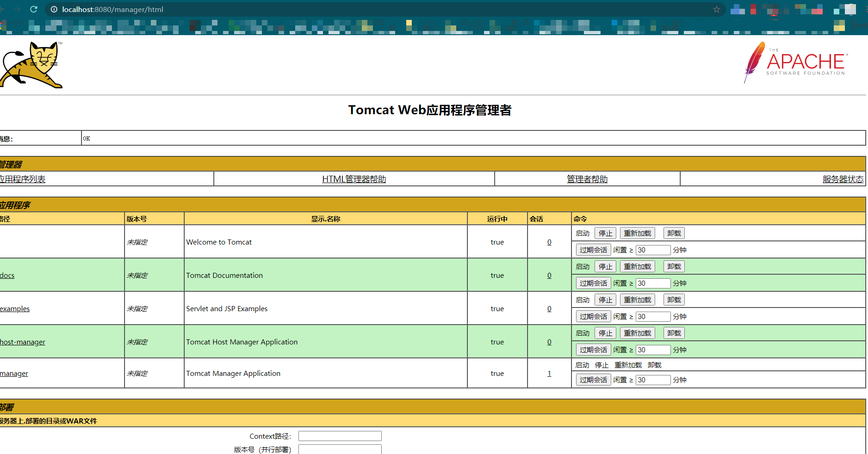868x454 pixels.
Task: Click the 运行中 column header
Action: [x=497, y=219]
